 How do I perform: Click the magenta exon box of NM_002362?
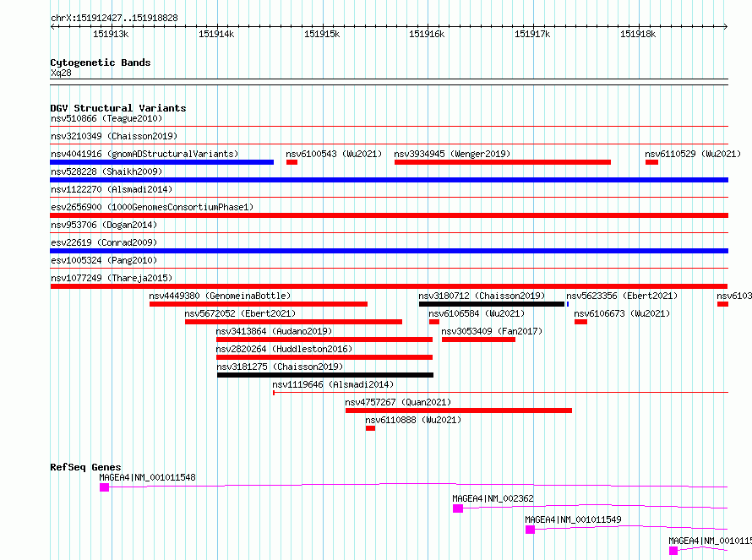(458, 508)
